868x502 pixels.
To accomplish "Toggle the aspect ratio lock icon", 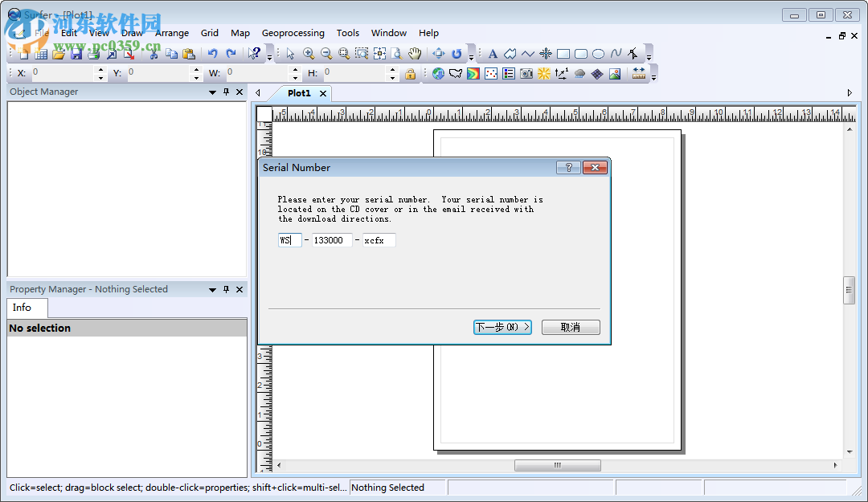I will [x=410, y=74].
